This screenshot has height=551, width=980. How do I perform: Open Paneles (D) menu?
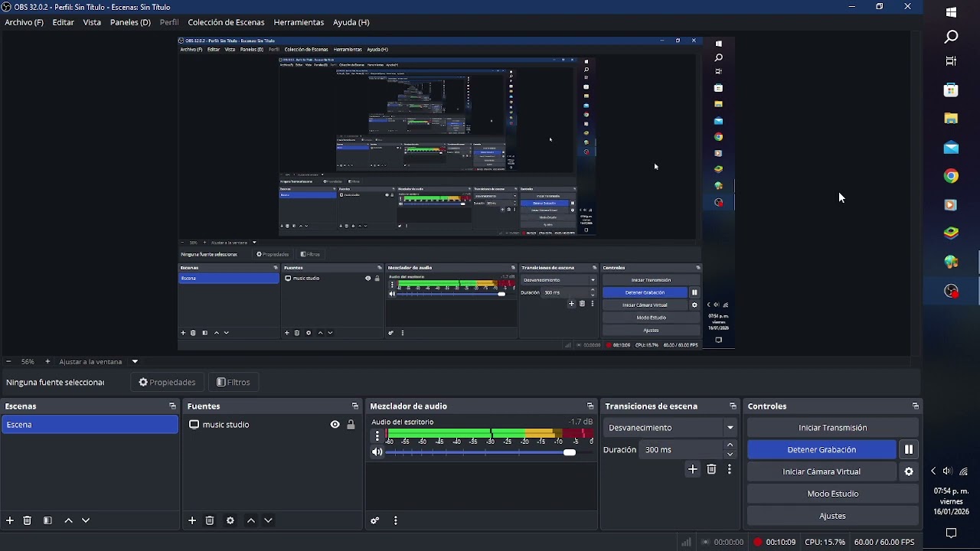[x=130, y=22]
